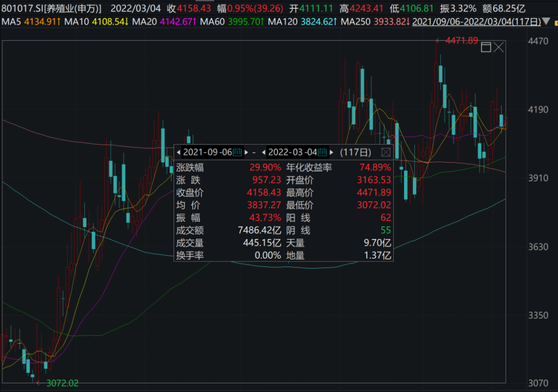Click the amplitude 振3.32% in header
This screenshot has height=392, width=558.
pos(458,8)
